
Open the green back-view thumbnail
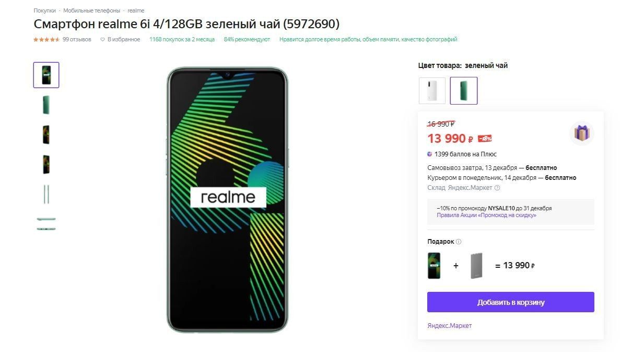click(46, 105)
